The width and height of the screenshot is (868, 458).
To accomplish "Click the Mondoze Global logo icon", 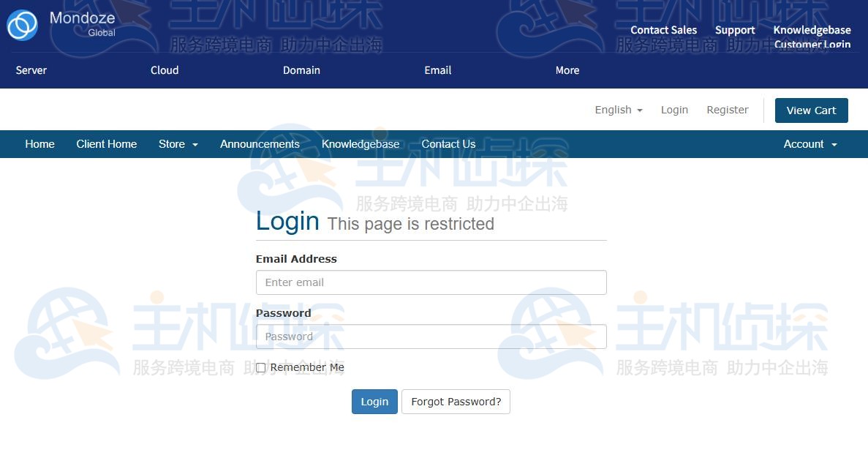I will [22, 25].
